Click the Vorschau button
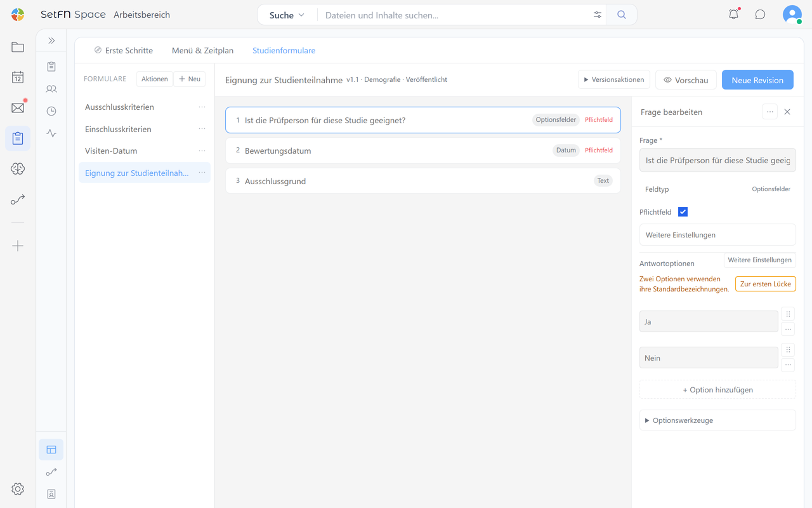The height and width of the screenshot is (508, 812). [686, 80]
